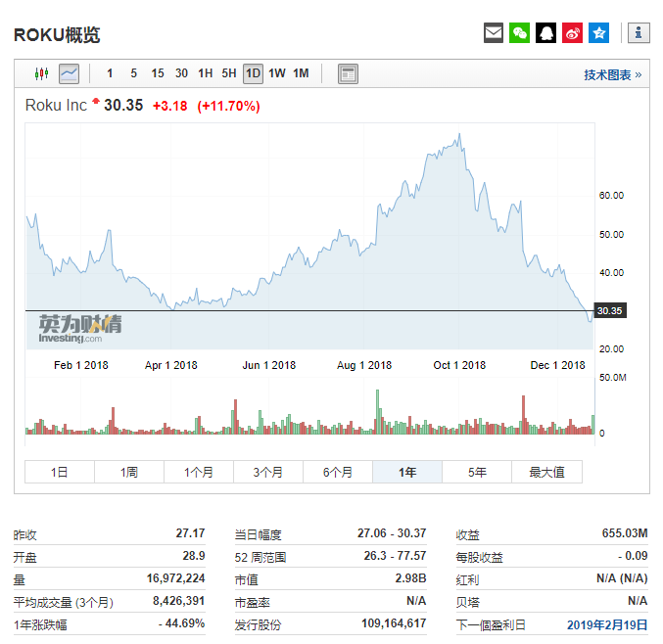Open next earnings date 2019年2月19日 link
The height and width of the screenshot is (644, 663).
(607, 624)
